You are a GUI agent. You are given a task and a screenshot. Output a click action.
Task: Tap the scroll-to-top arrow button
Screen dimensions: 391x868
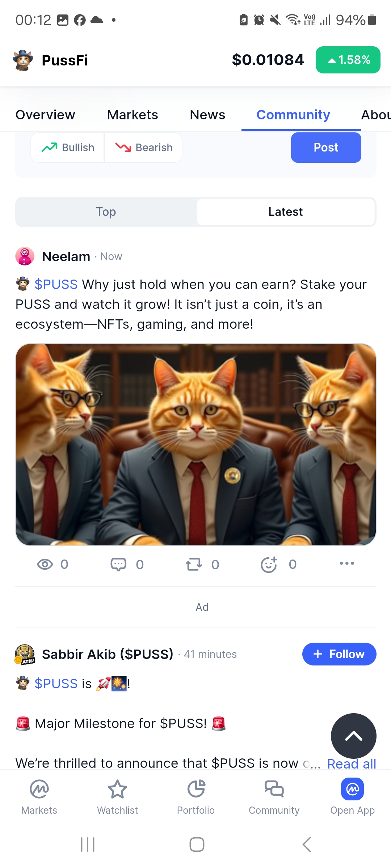353,736
